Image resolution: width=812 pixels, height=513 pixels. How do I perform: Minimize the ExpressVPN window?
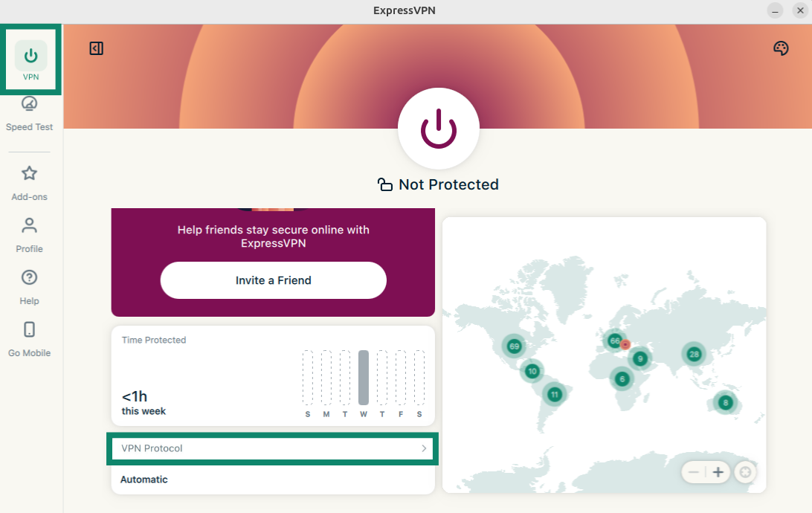click(776, 11)
